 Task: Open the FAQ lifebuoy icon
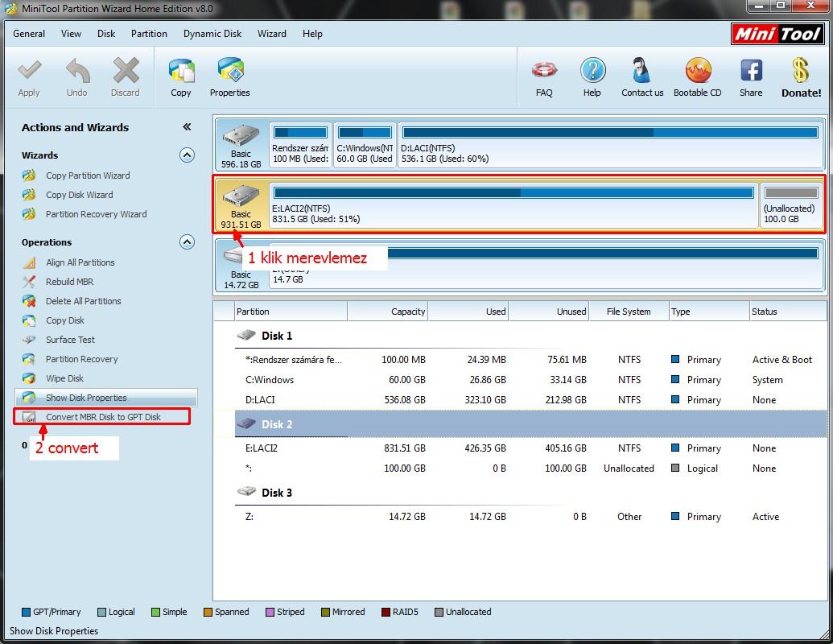pos(545,71)
